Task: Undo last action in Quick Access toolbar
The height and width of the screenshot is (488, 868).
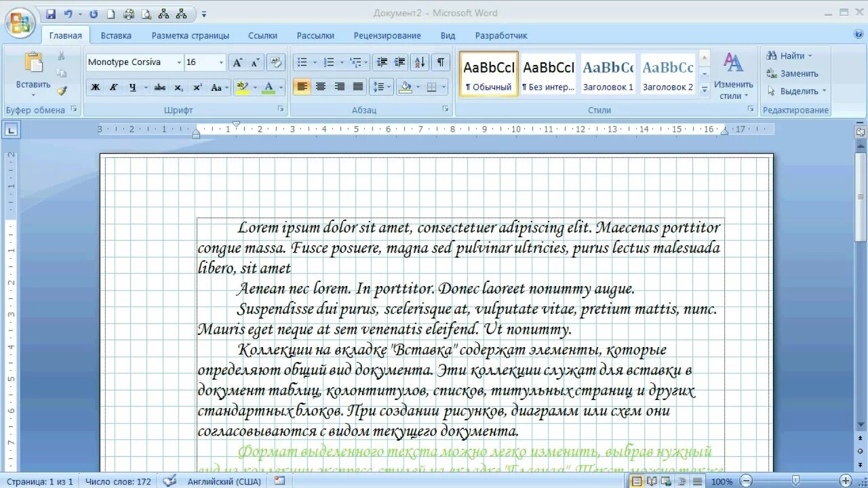Action: (68, 14)
